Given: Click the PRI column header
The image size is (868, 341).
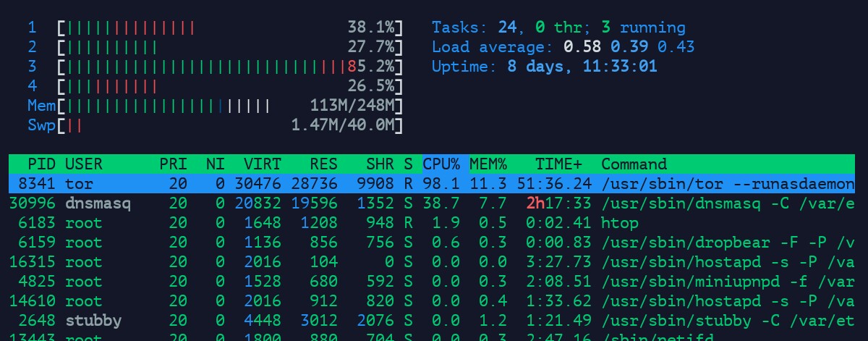Looking at the screenshot, I should 174,164.
